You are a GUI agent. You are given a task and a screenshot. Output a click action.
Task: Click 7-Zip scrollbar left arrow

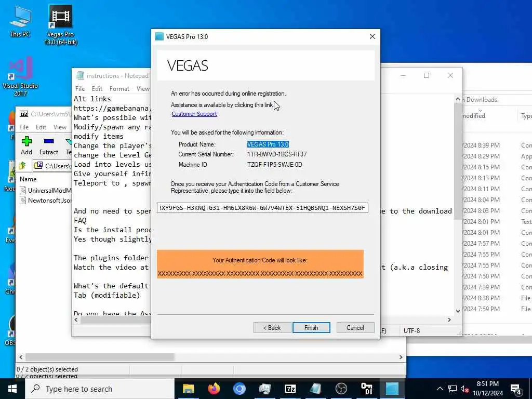(21, 357)
